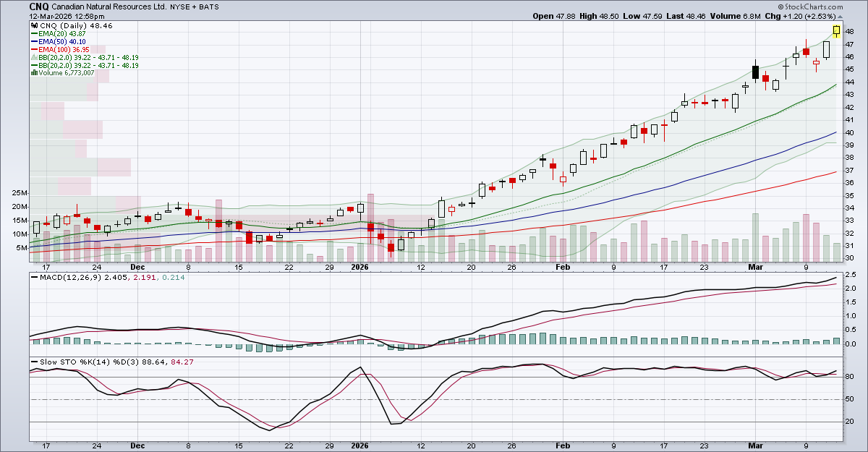The width and height of the screenshot is (868, 452).
Task: Click the blue line swatch beside EMA(50)
Action: pos(33,41)
